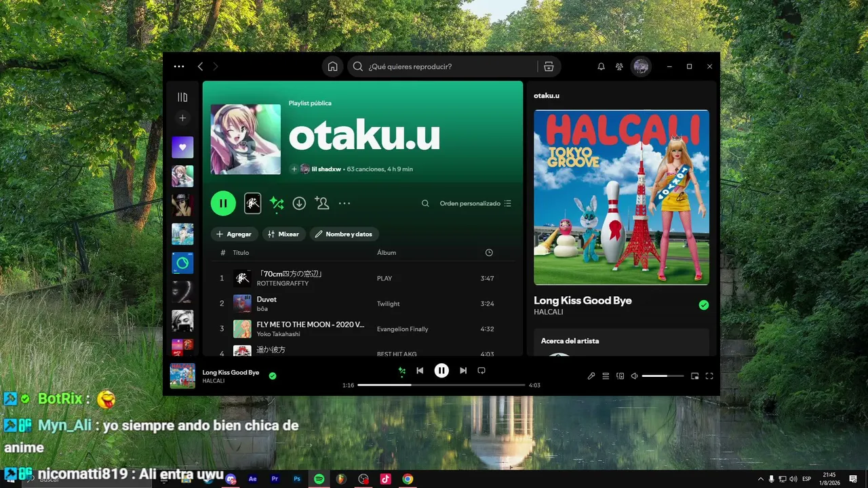Open the play queue

(x=606, y=376)
